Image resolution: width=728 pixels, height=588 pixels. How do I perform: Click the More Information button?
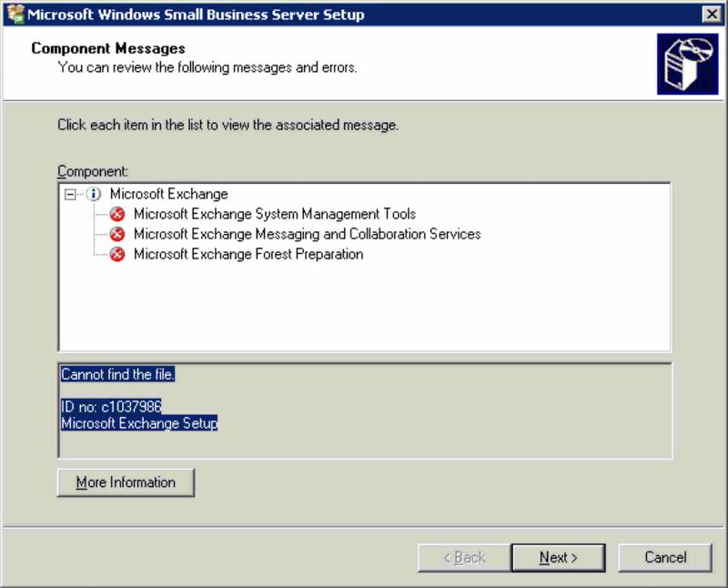(x=125, y=482)
